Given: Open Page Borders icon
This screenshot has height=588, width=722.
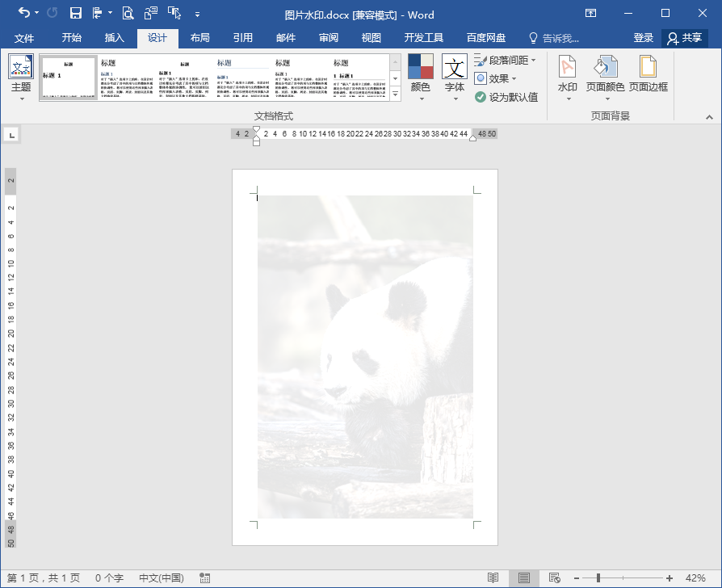Looking at the screenshot, I should pyautogui.click(x=648, y=66).
